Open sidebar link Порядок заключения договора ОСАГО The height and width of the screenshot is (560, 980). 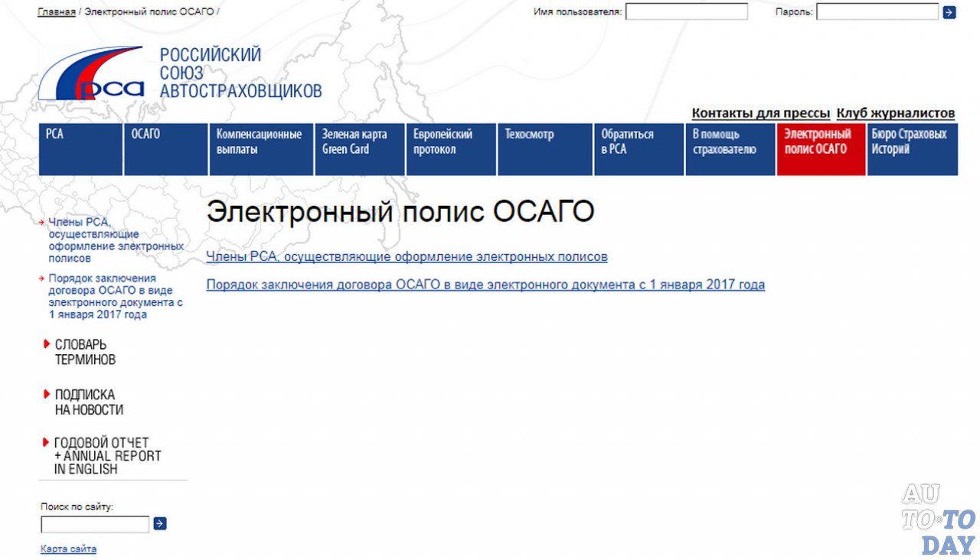(116, 297)
